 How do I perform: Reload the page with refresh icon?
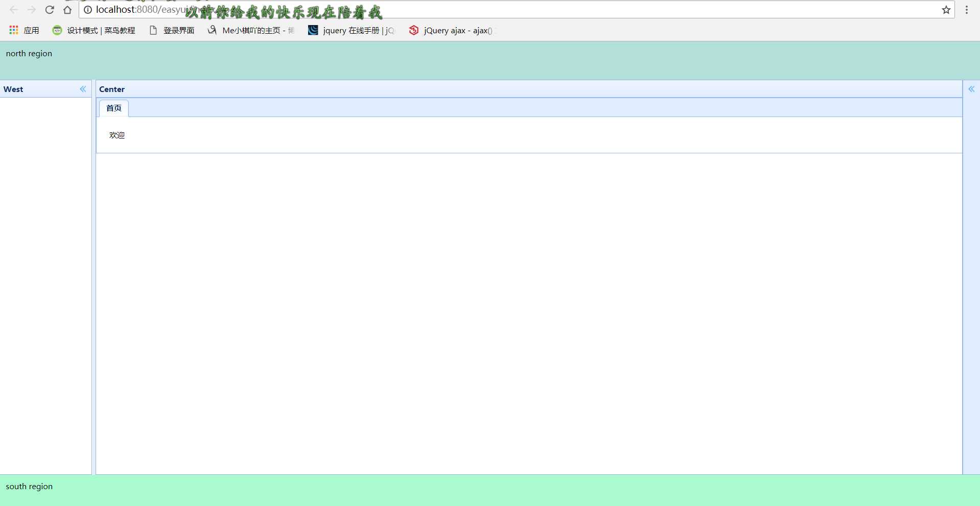click(50, 10)
